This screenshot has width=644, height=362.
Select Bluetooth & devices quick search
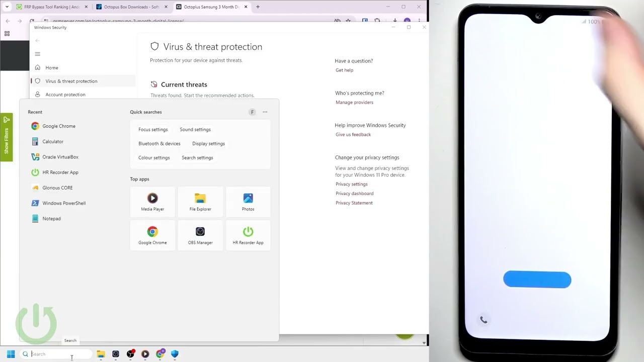pos(159,144)
